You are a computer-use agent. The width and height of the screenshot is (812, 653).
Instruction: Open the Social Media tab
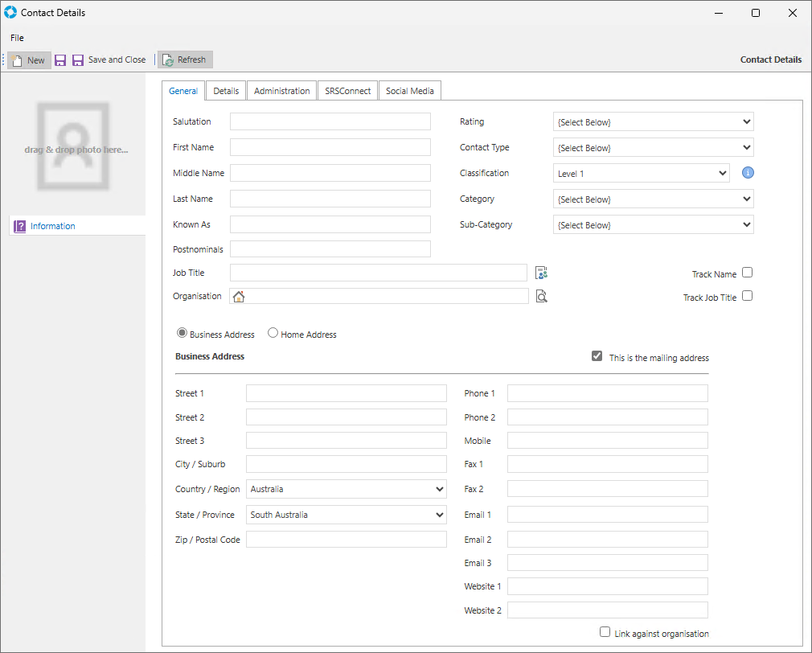pos(409,91)
